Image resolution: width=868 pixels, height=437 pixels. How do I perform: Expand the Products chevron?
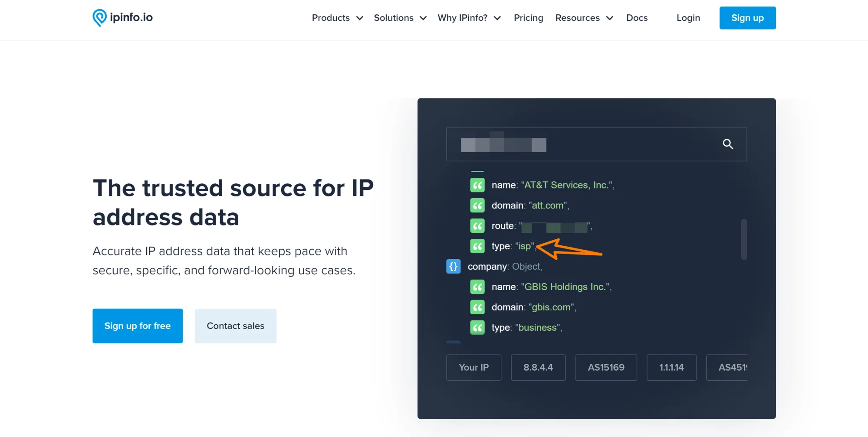pos(359,18)
